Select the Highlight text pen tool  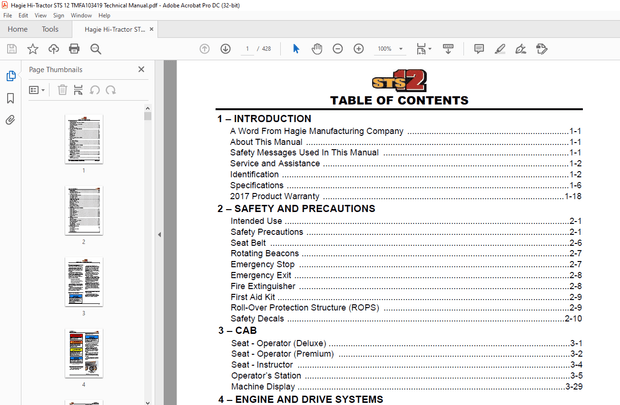(500, 49)
